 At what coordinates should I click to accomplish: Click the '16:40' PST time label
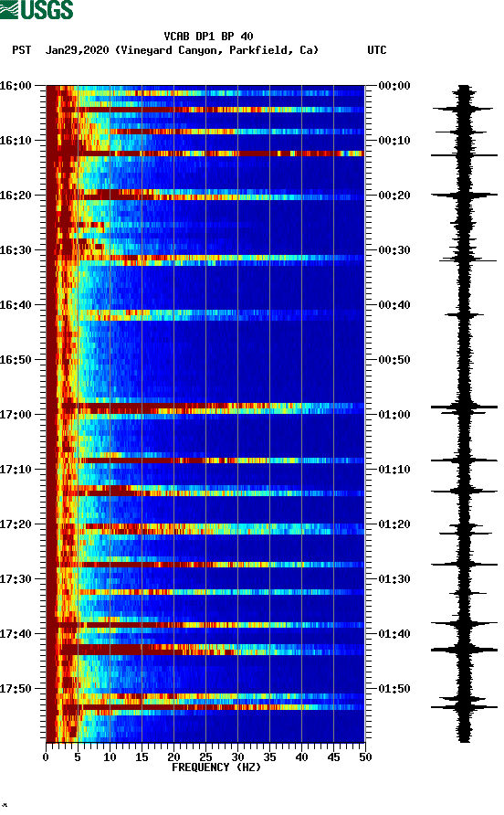click(x=16, y=305)
